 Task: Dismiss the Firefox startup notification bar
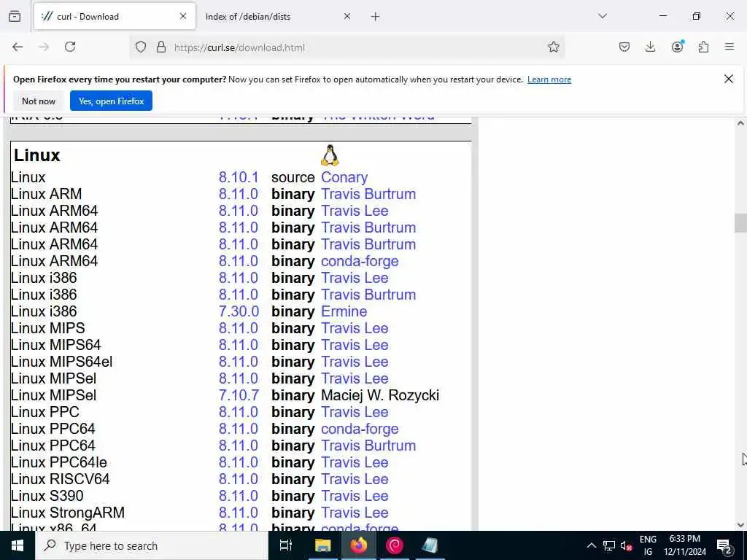coord(729,79)
